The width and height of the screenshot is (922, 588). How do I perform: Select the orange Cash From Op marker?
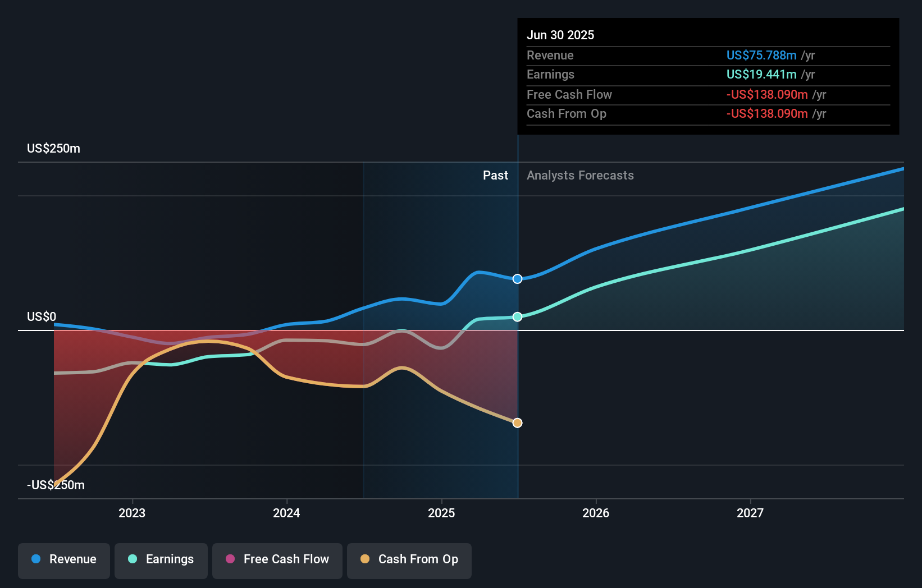pyautogui.click(x=517, y=422)
